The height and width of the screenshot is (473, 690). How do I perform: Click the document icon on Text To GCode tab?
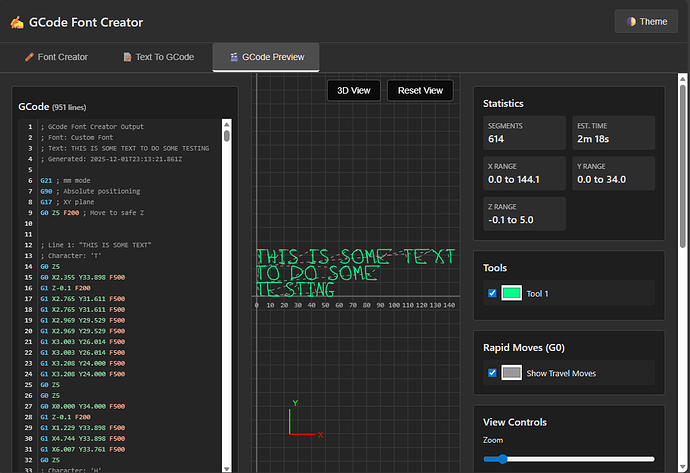127,57
